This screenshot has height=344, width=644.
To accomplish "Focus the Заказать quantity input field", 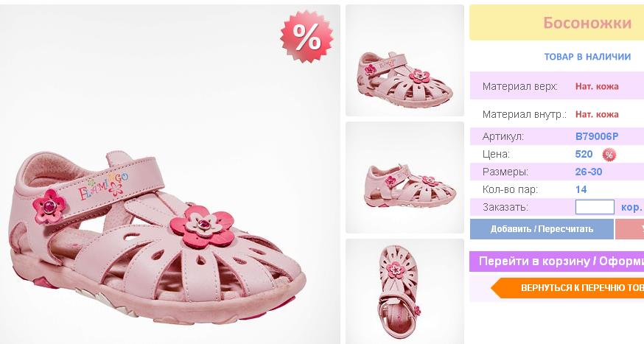I will coord(595,208).
